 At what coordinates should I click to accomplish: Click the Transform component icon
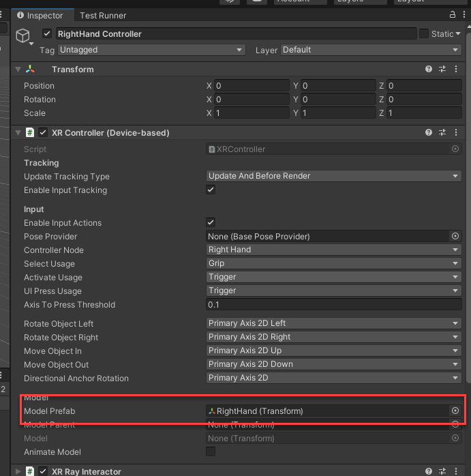click(30, 69)
